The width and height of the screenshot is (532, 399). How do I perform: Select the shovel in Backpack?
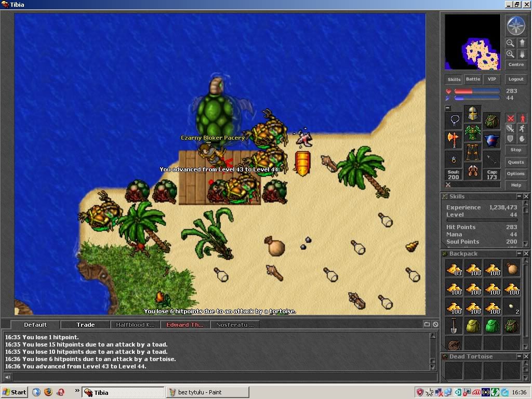pos(454,326)
